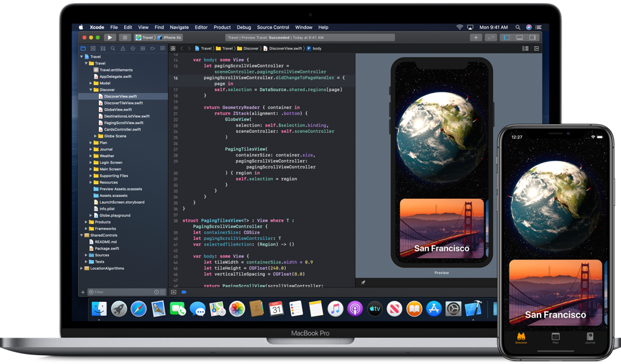621x364 pixels.
Task: Toggle the Navigator panel visibility button
Action: coord(506,37)
